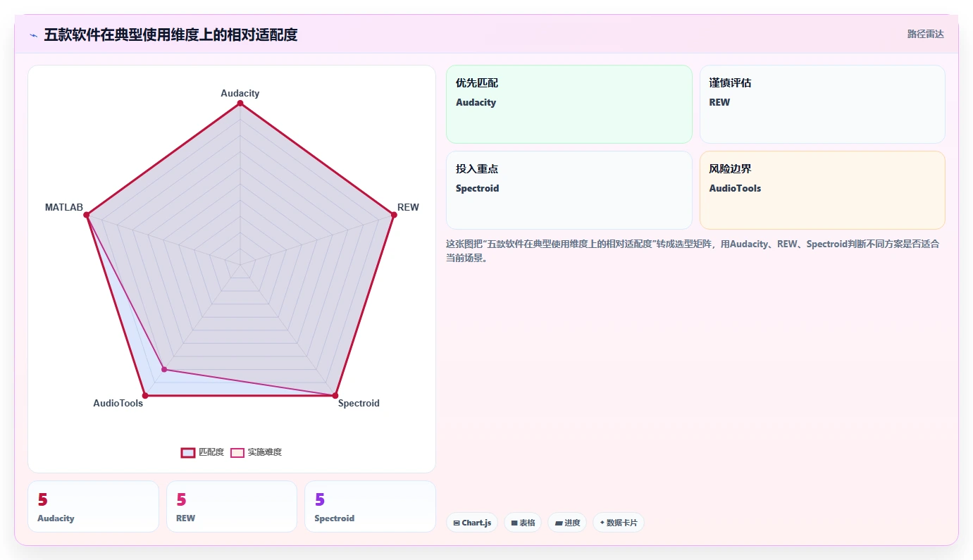This screenshot has width=973, height=560.
Task: Click the inner AudioTools 实施难度 point
Action: tap(164, 369)
